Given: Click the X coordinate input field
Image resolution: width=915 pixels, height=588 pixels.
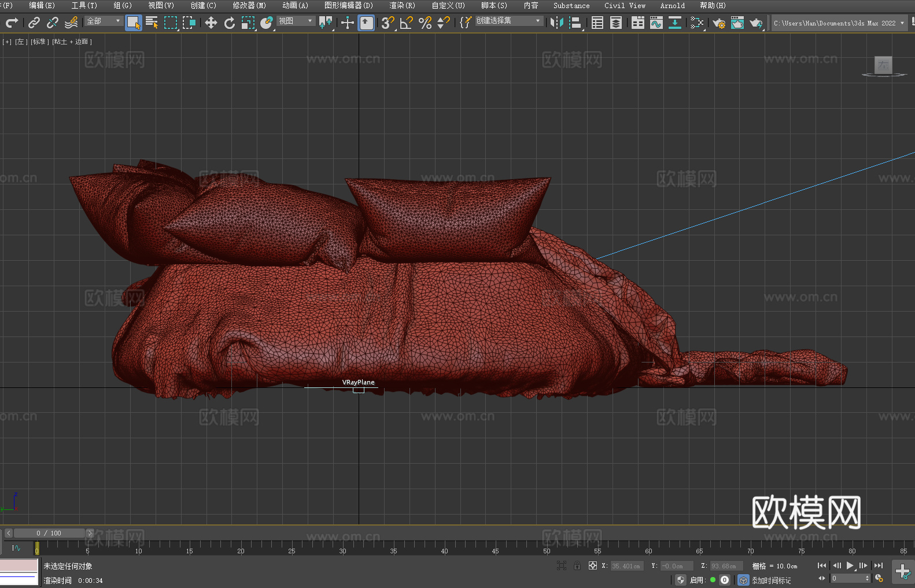Looking at the screenshot, I should (626, 566).
